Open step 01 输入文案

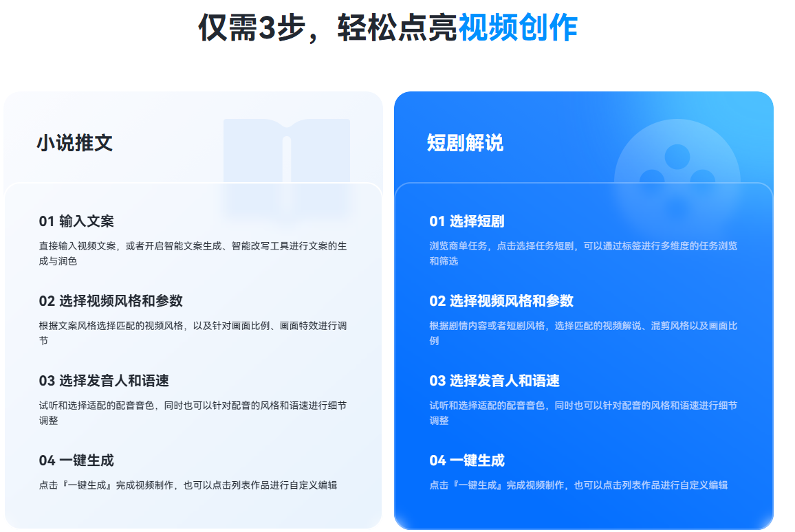76,221
